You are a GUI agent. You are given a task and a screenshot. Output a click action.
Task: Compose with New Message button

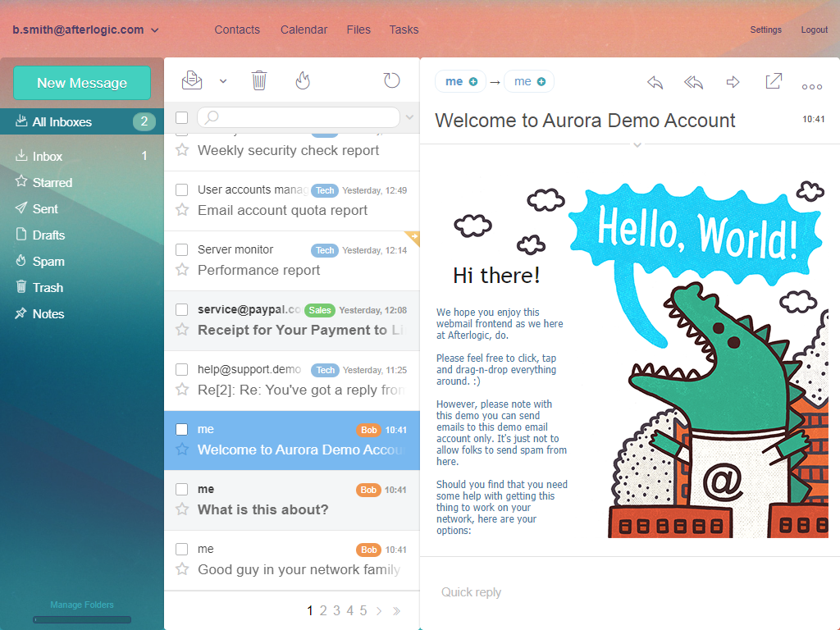tap(82, 83)
